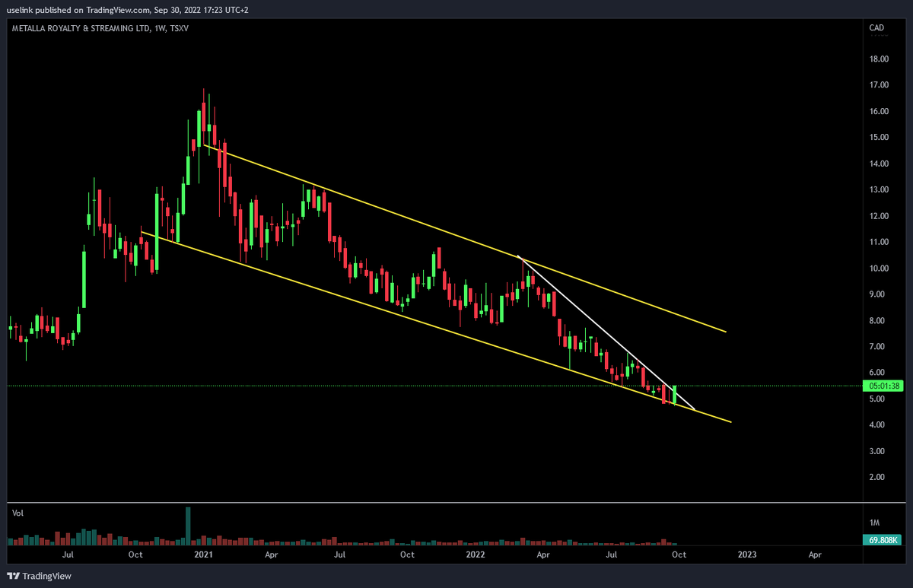Click the Vol indicator label
Viewport: 913px width, 588px height.
coord(17,513)
